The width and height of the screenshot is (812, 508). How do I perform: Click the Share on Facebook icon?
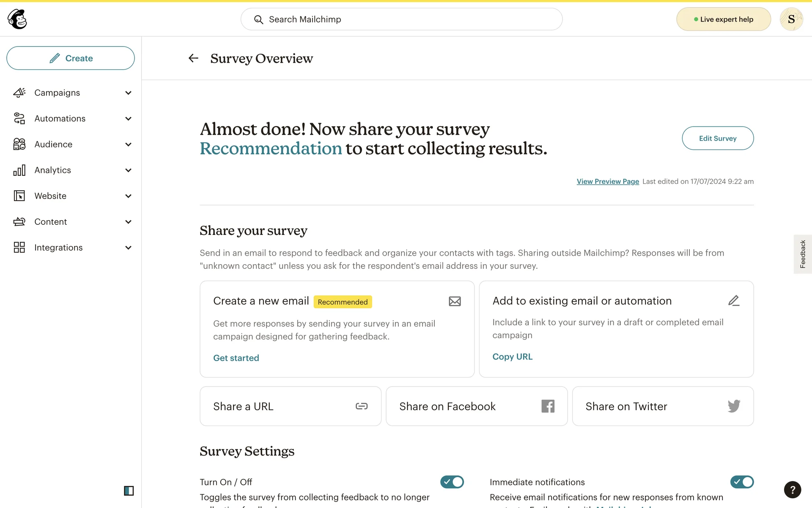click(548, 406)
